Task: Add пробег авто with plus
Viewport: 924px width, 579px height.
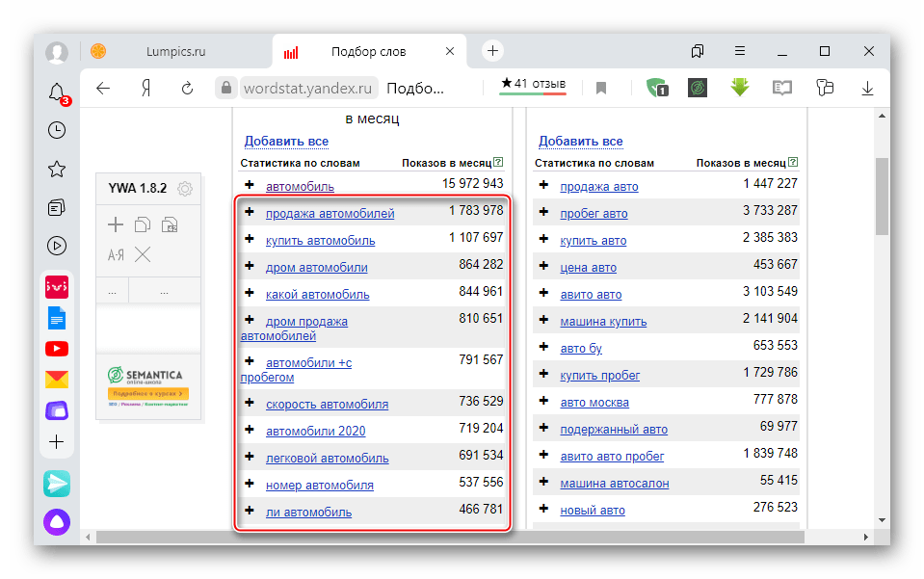Action: click(543, 211)
